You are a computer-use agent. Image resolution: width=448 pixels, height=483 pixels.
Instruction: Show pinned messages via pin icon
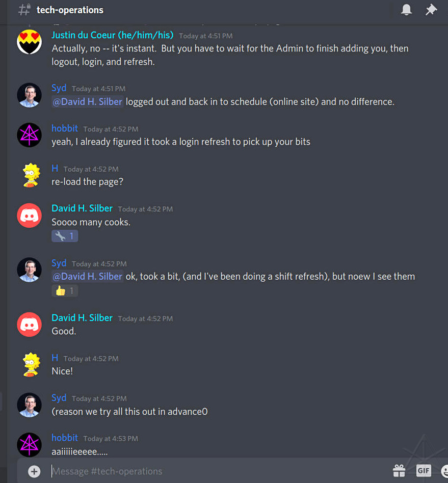click(431, 10)
